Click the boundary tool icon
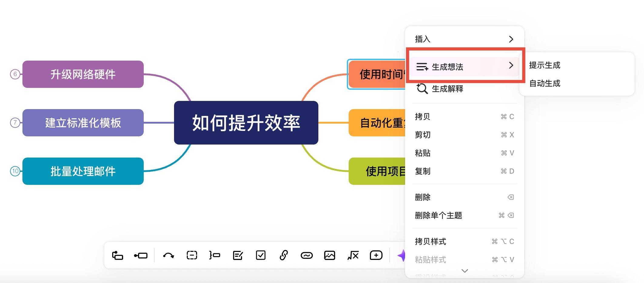Screen dimensions: 644x283 (191, 255)
